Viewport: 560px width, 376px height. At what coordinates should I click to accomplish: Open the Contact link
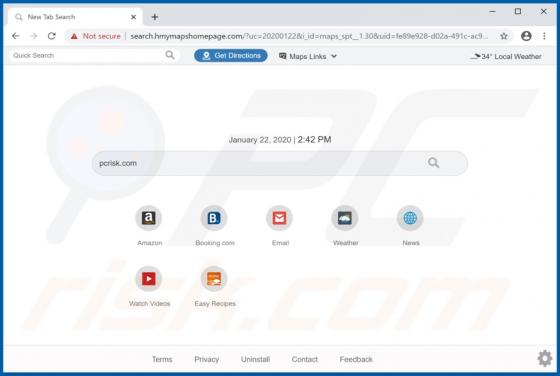(x=305, y=359)
